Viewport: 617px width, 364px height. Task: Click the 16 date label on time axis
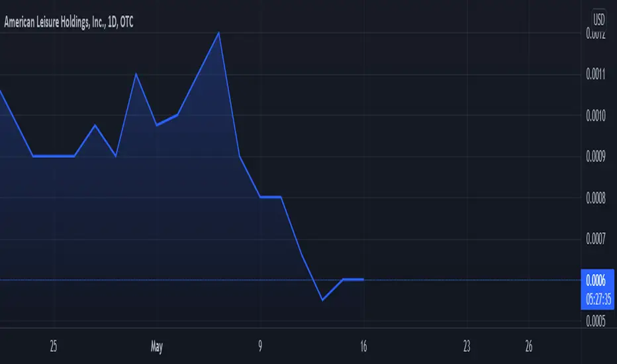click(x=363, y=346)
